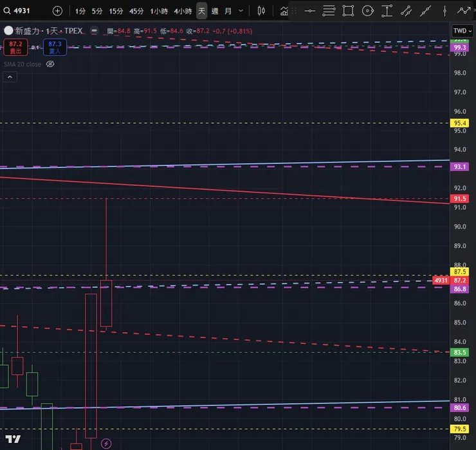Viewport: 476px width, 450px height.
Task: Click the 87.5 yellow price label
Action: click(x=460, y=272)
